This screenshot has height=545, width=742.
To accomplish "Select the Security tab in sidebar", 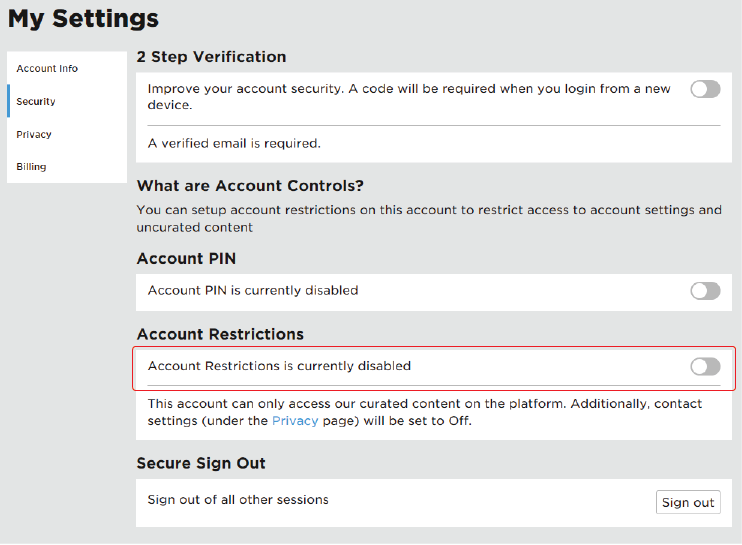I will [36, 102].
